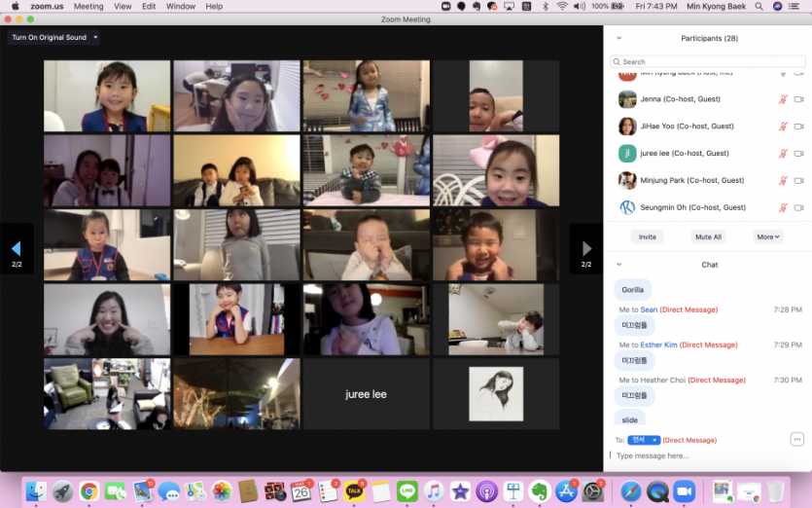Viewport: 812px width, 508px height.
Task: Open the Help menu
Action: (214, 6)
